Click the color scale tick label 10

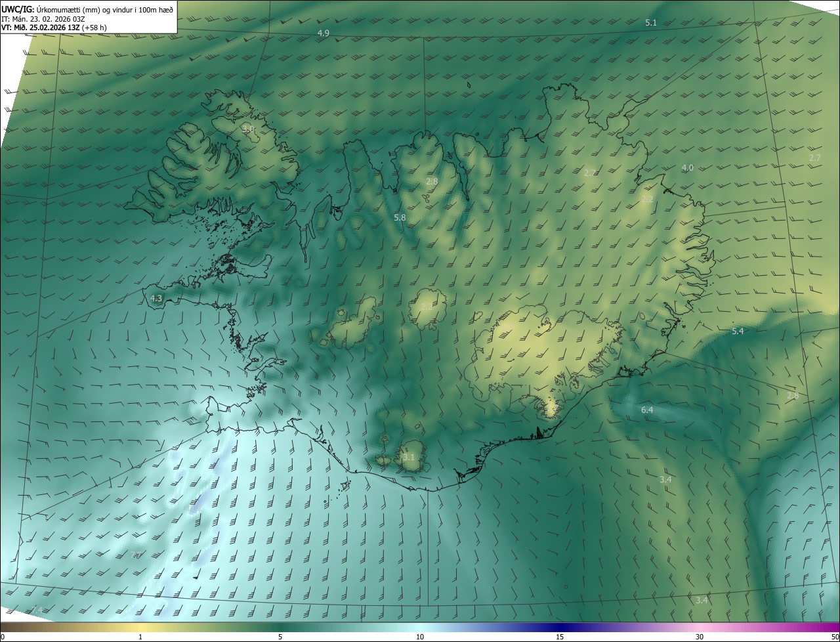coord(420,637)
